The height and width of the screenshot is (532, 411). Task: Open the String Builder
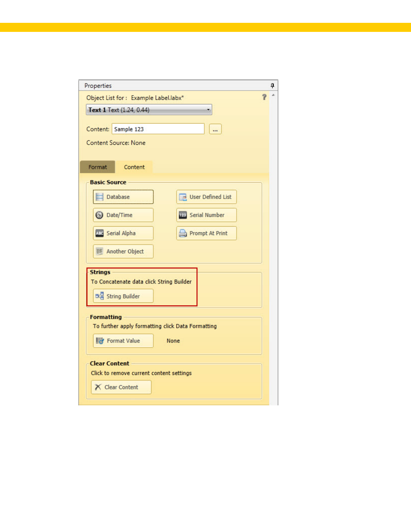coord(123,296)
